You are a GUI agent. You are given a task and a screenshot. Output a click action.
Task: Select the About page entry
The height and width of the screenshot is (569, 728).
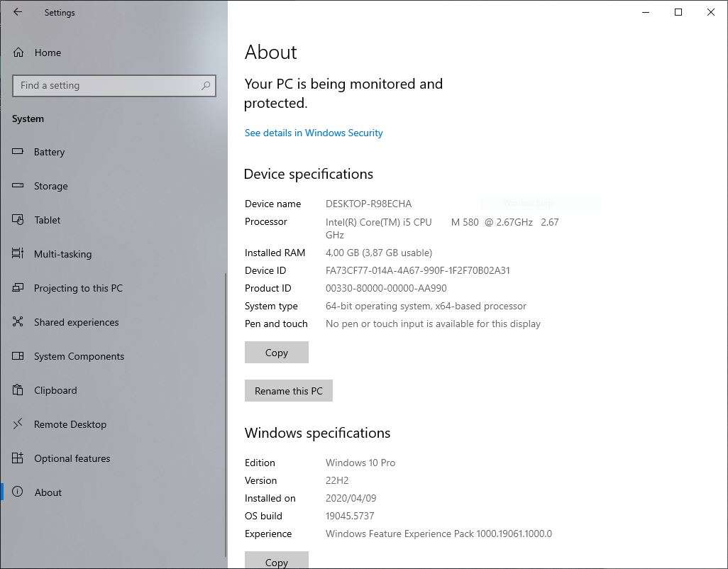tap(48, 492)
